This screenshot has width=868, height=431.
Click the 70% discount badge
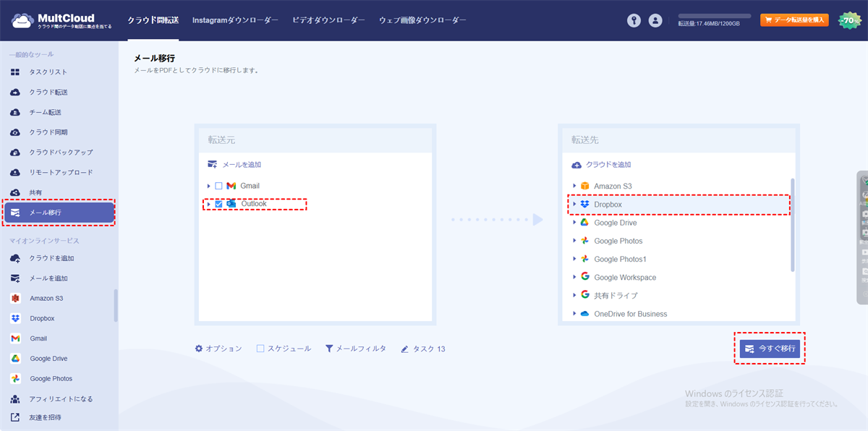[849, 20]
